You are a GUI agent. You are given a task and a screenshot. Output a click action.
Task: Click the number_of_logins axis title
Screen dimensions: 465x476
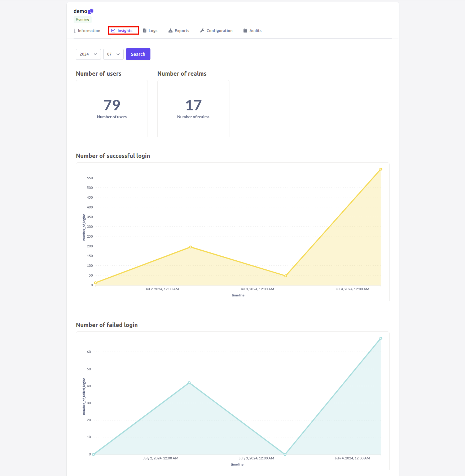click(84, 227)
